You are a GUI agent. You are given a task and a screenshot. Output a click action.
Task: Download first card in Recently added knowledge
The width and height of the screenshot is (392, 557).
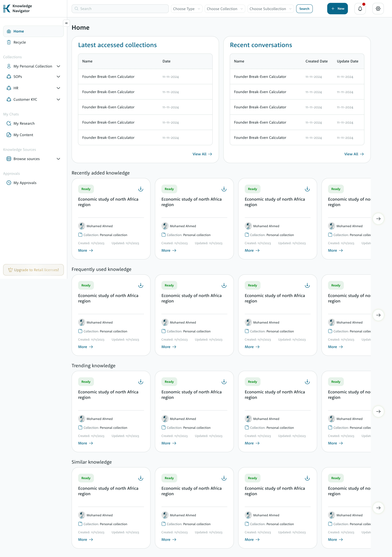141,189
